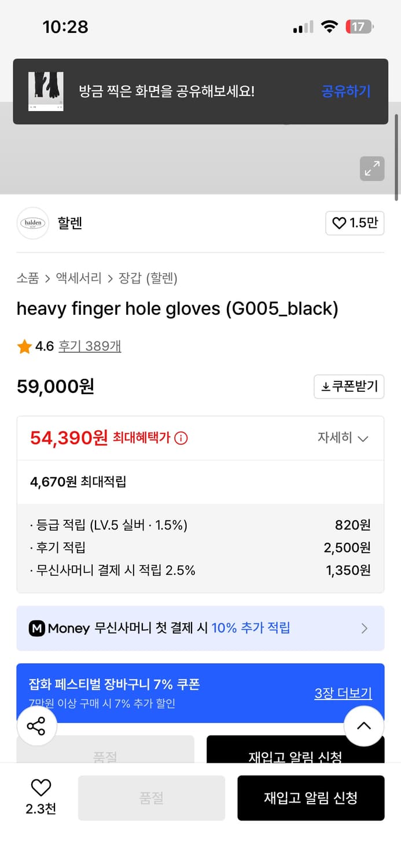Viewport: 401px width, 868px height.
Task: Tap 공유하기 to share the screenshot
Action: 345,91
